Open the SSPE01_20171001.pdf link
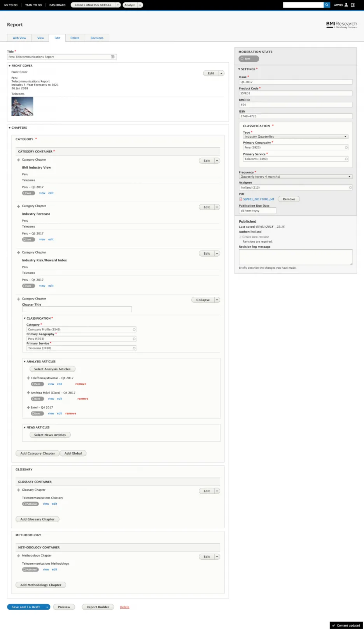Viewport: 364px width, 630px height. pos(259,199)
